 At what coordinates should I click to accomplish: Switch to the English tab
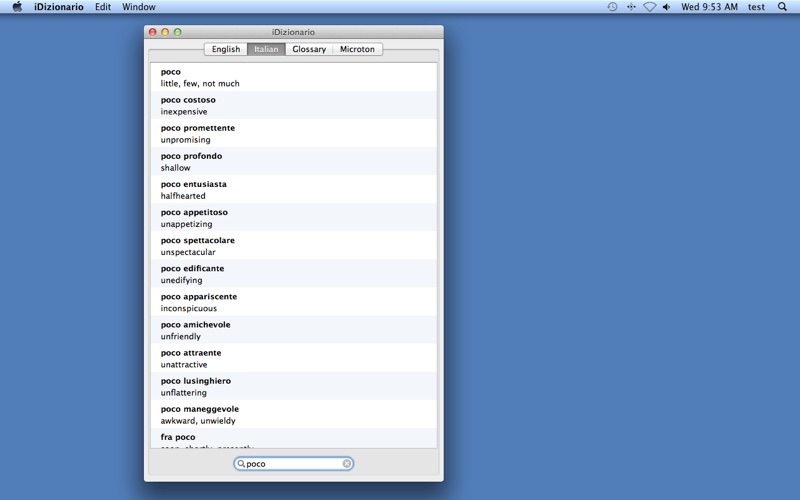pos(226,49)
